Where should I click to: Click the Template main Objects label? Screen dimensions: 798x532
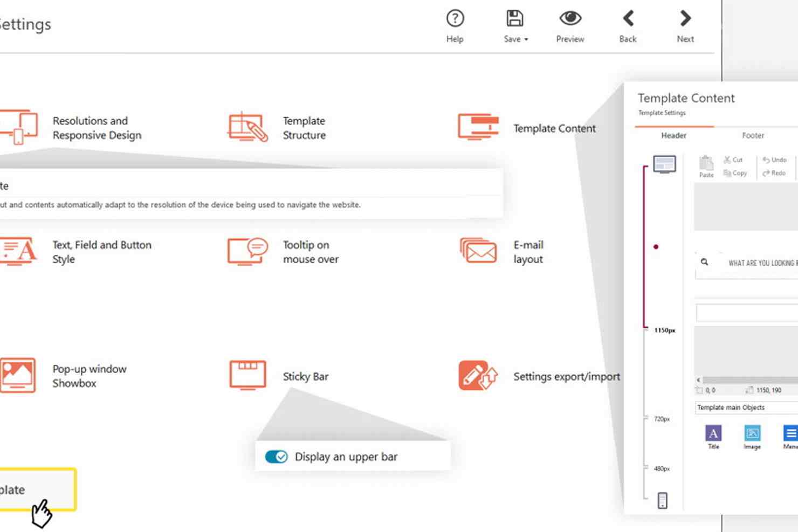731,407
